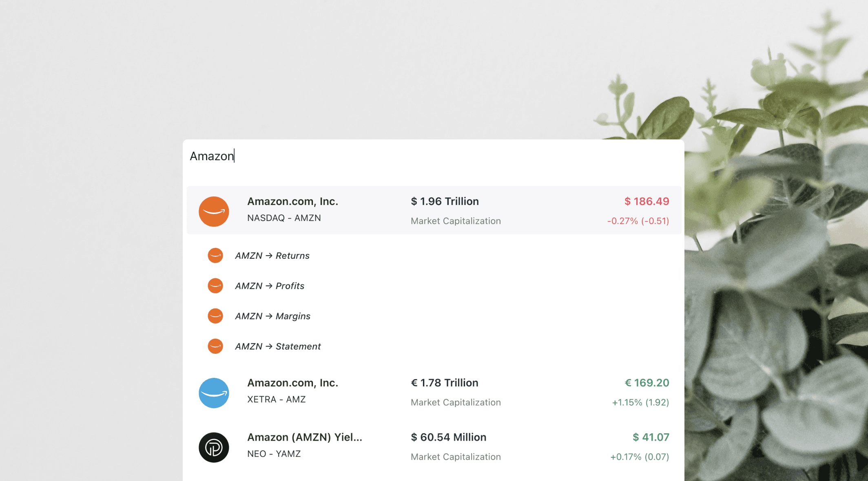Click orange icon beside AMZN Returns
The height and width of the screenshot is (481, 868).
[x=215, y=256]
